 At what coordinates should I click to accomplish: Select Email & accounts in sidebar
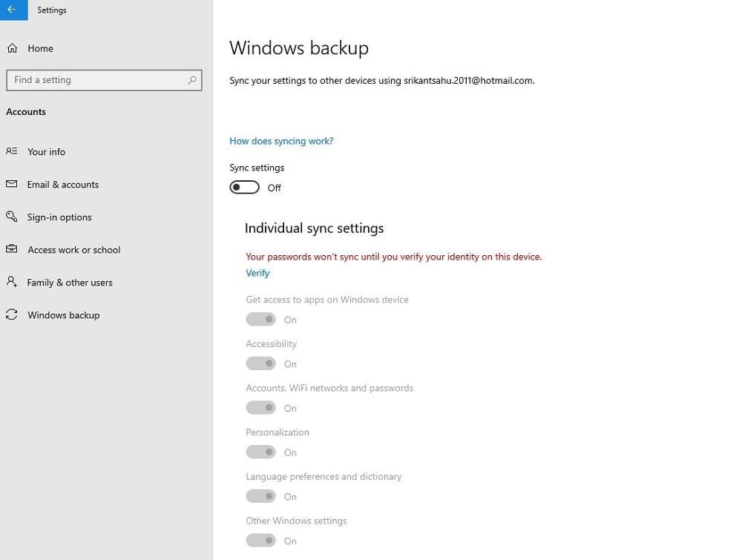click(63, 185)
